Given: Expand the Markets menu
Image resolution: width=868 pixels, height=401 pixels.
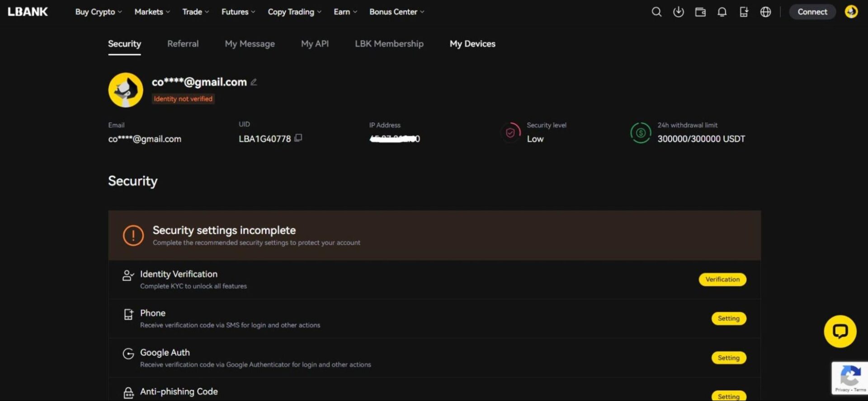Looking at the screenshot, I should point(152,12).
